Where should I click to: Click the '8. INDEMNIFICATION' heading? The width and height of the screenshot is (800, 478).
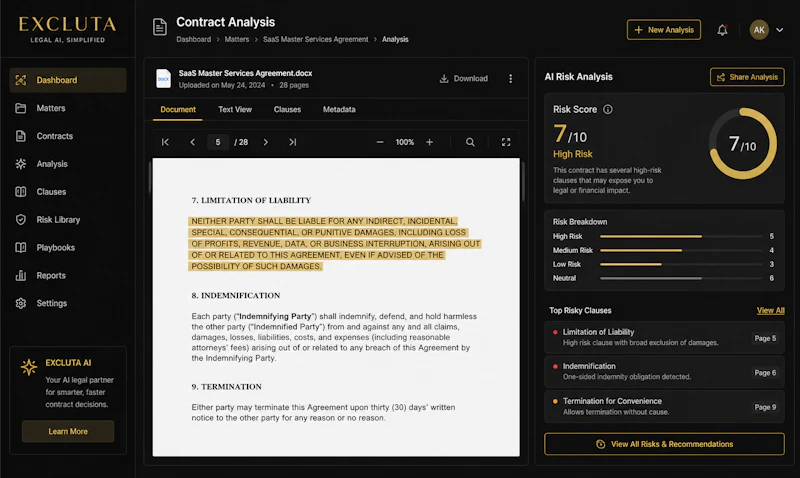[x=236, y=295]
